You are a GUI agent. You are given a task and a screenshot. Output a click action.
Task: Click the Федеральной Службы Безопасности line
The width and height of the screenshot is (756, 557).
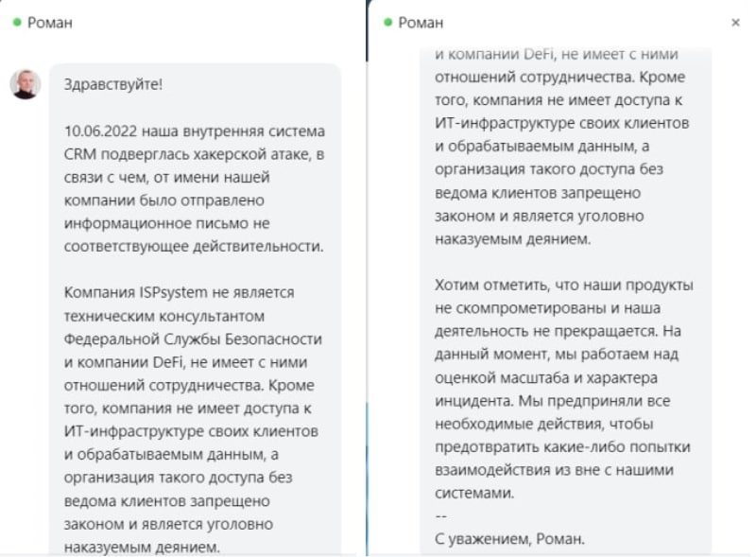coord(193,339)
